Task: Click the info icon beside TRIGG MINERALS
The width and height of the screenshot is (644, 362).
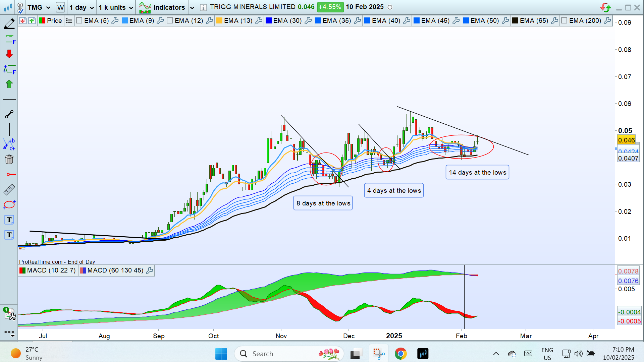Action: tap(203, 7)
